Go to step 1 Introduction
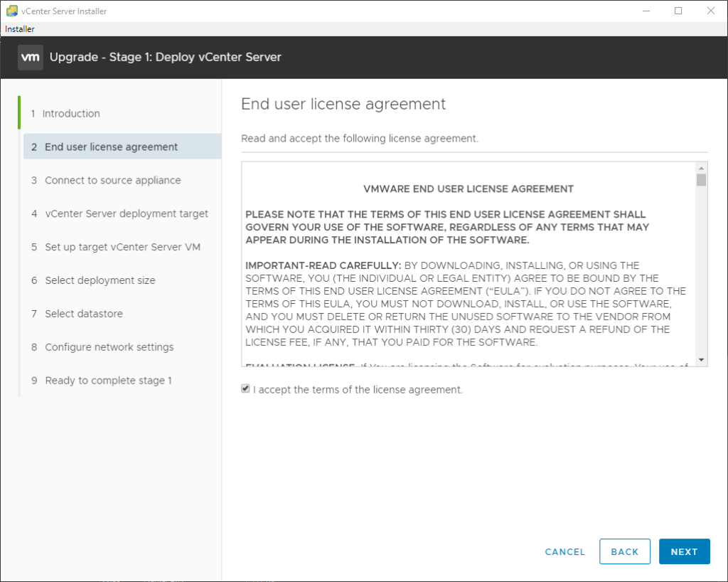The width and height of the screenshot is (728, 582). [65, 113]
